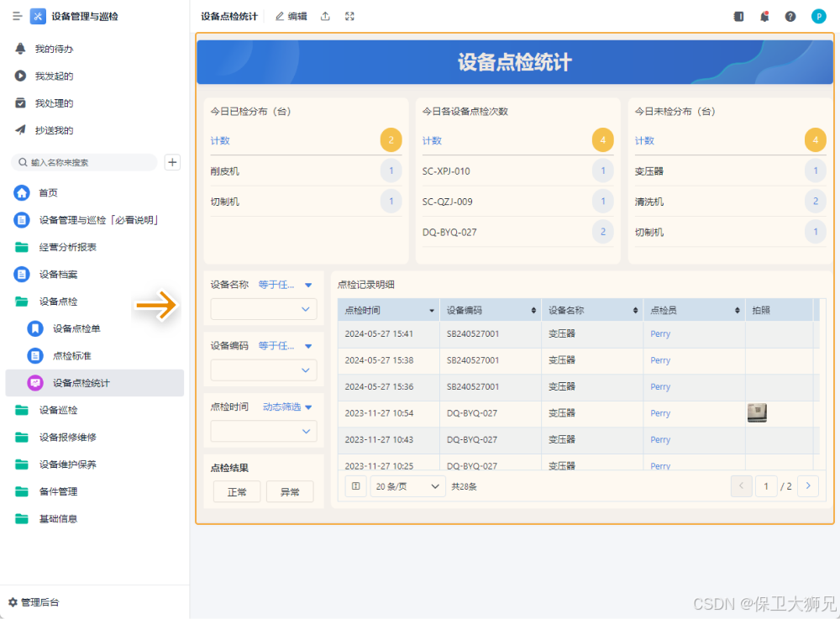Click the fullscreen icon in top toolbar

click(349, 16)
